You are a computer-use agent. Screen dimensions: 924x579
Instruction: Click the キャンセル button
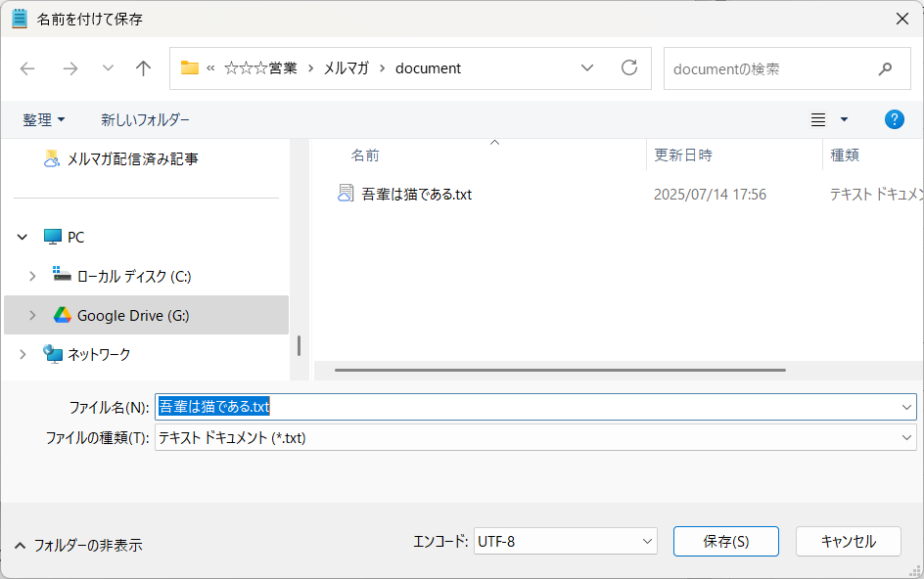pyautogui.click(x=849, y=541)
